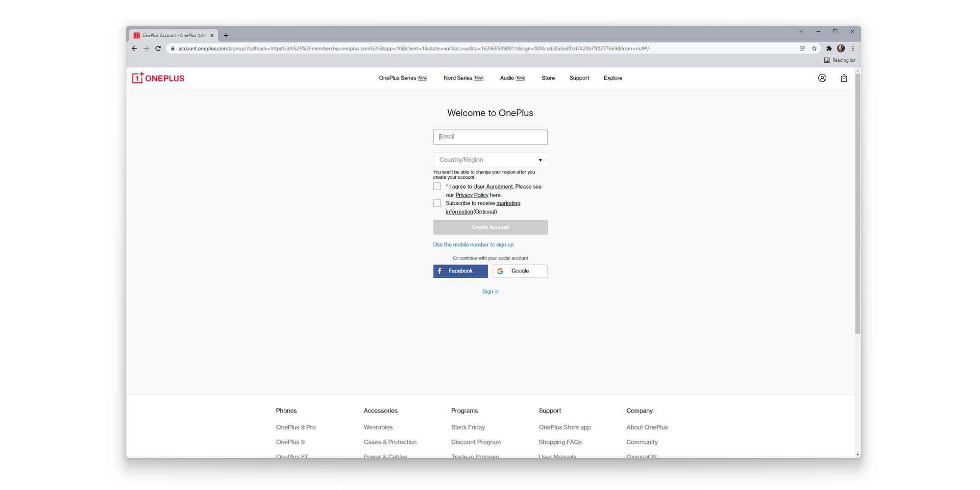Image resolution: width=980 pixels, height=490 pixels.
Task: Open Chrome three-dot menu
Action: [x=853, y=49]
